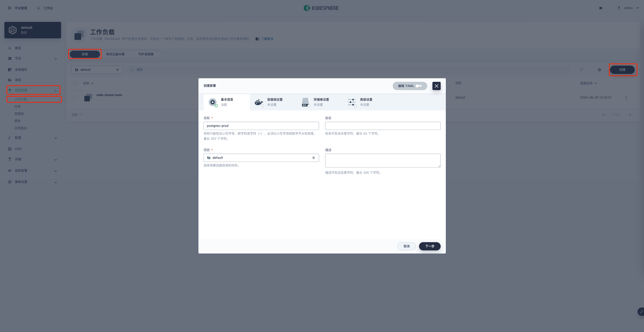Open 工作台 in the top bar
Image resolution: width=644 pixels, height=332 pixels.
point(45,8)
